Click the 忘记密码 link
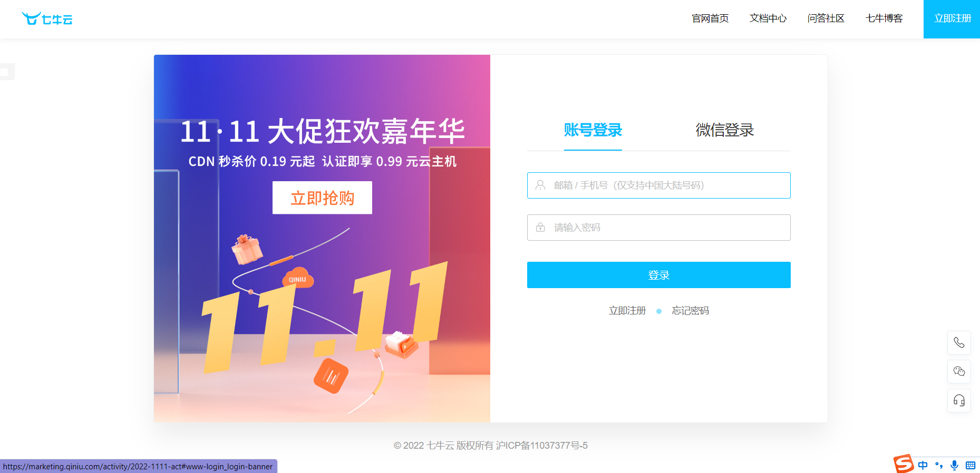This screenshot has height=473, width=980. pos(691,311)
